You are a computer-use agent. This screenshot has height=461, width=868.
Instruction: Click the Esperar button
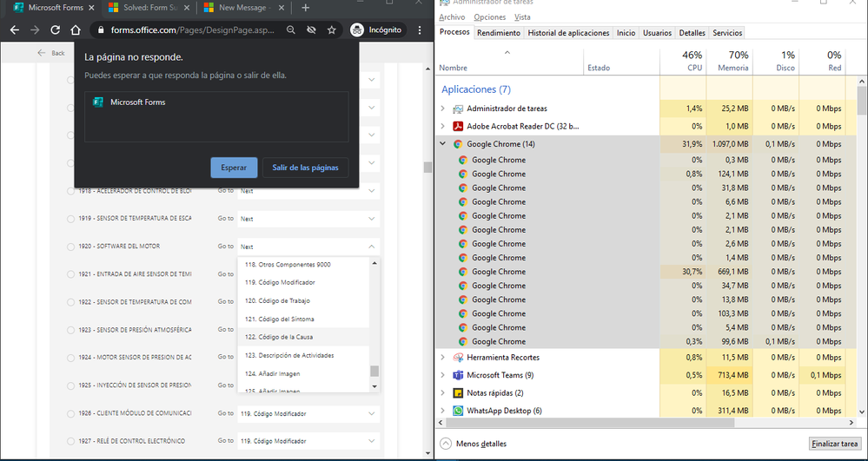[x=235, y=168]
